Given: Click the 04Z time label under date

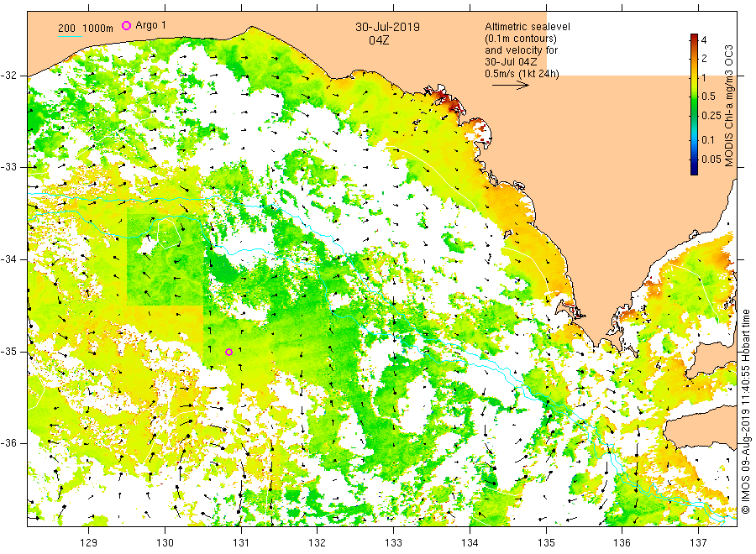Looking at the screenshot, I should coord(379,40).
